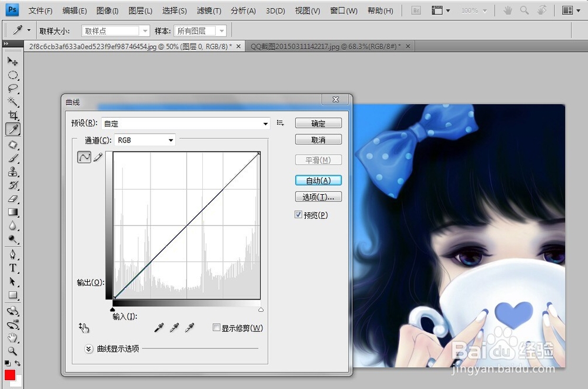The height and width of the screenshot is (389, 588).
Task: Activate the on-image adjustment hand tool
Action: click(x=84, y=328)
